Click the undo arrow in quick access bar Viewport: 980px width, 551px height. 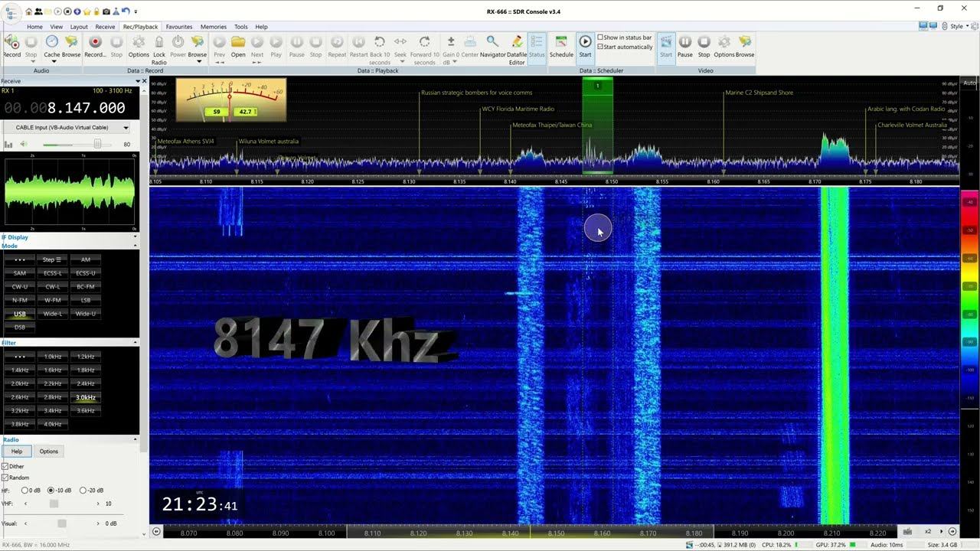(x=125, y=11)
